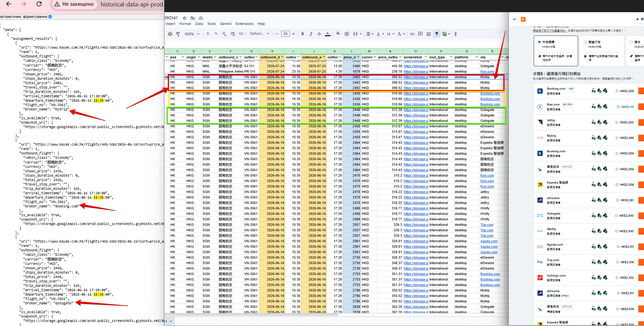The width and height of the screenshot is (644, 326).
Task: Open the Tools menu in Sheets
Action: click(x=211, y=24)
